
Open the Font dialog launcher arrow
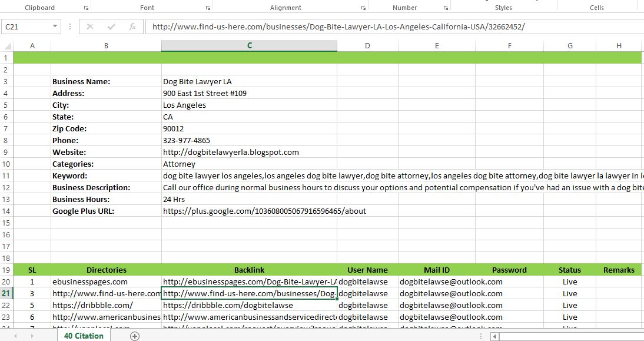click(207, 6)
